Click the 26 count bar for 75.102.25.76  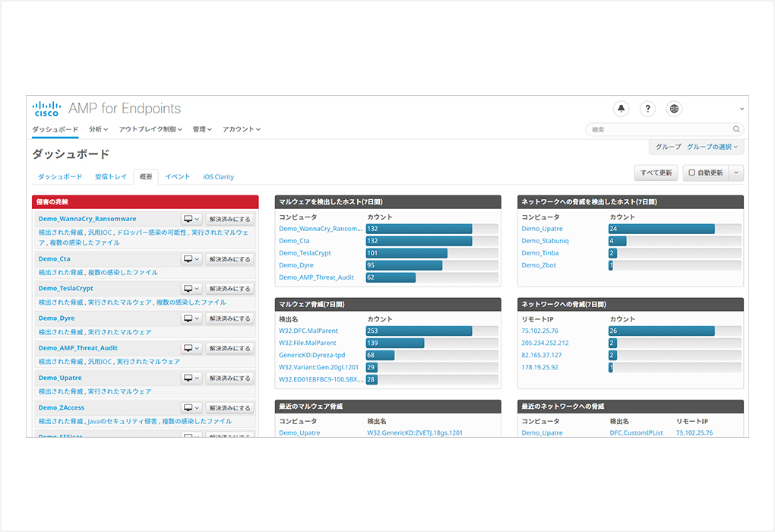662,331
